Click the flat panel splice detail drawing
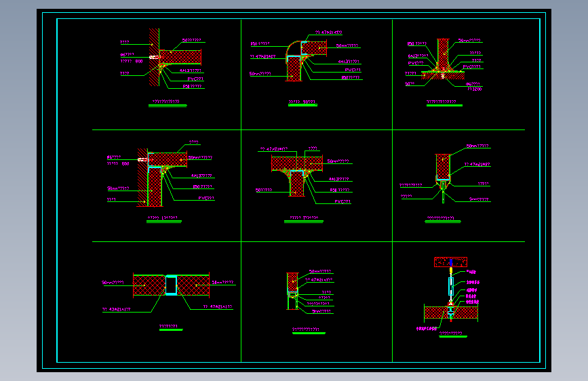Screen dimensions: 588x381 [x=172, y=285]
